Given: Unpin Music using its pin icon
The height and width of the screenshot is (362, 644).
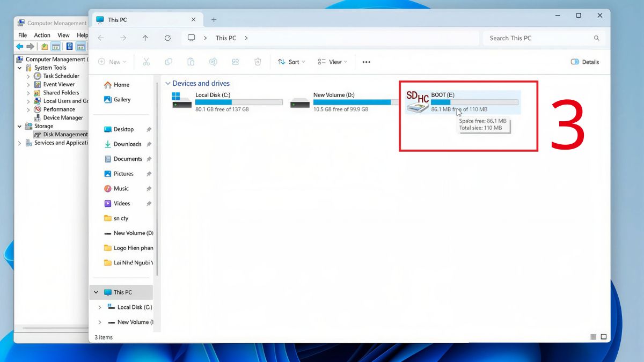Looking at the screenshot, I should pos(149,189).
